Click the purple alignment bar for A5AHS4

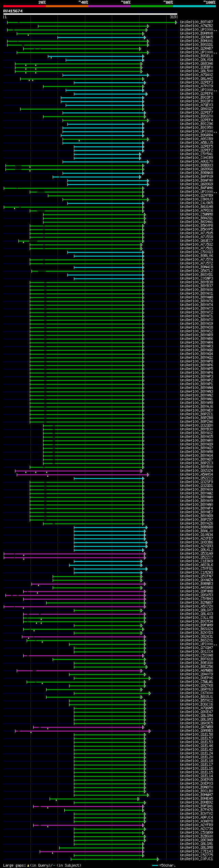(83, 475)
